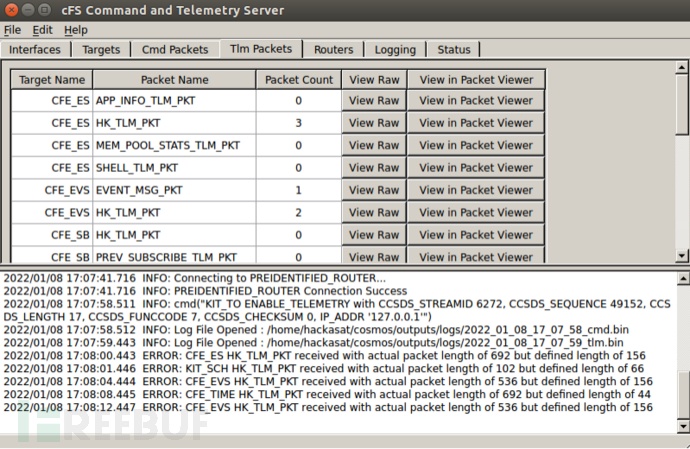This screenshot has height=449, width=690.
Task: Click the log pane scroll up arrow
Action: pos(683,278)
